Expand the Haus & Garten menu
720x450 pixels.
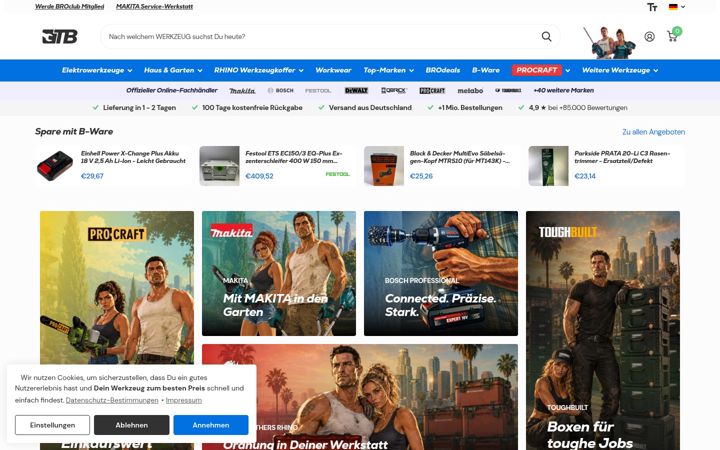[173, 70]
